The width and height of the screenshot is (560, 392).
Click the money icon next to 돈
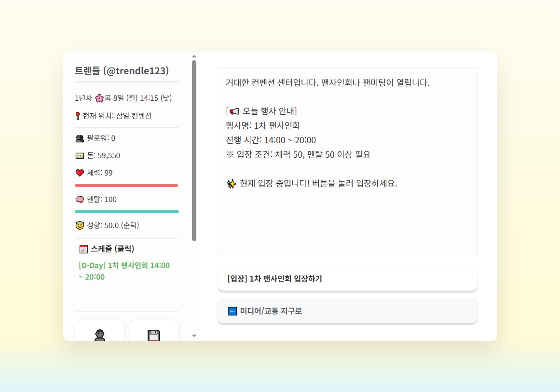pyautogui.click(x=80, y=156)
